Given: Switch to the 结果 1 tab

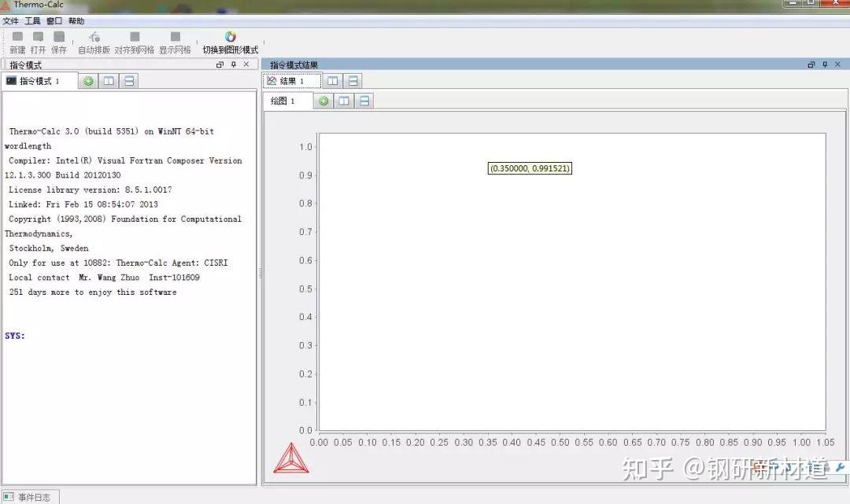Looking at the screenshot, I should [x=291, y=80].
